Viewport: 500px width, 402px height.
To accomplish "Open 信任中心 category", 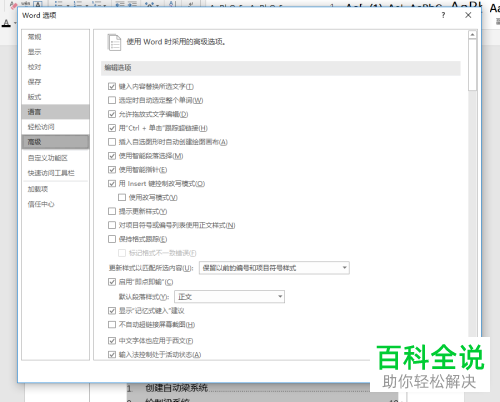I will coord(56,204).
